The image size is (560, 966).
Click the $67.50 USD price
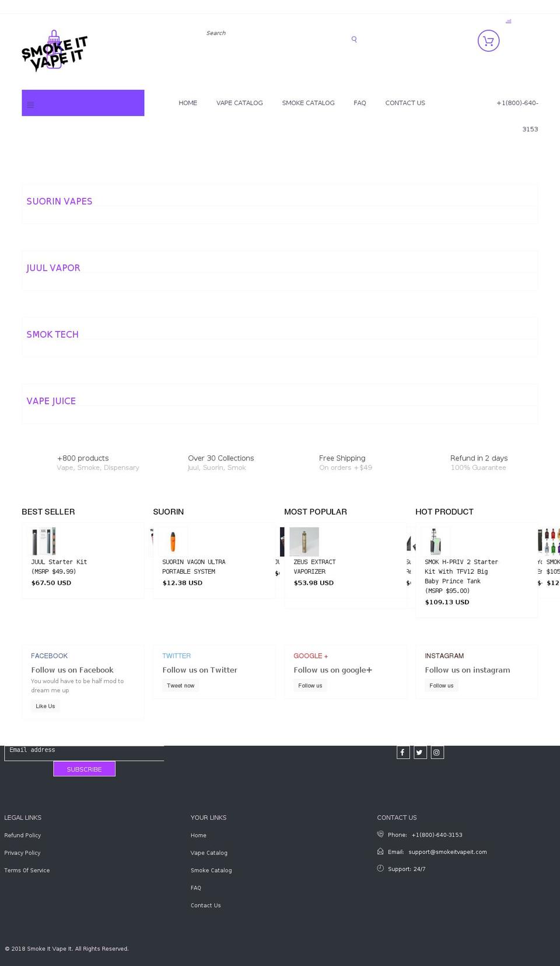pos(51,583)
